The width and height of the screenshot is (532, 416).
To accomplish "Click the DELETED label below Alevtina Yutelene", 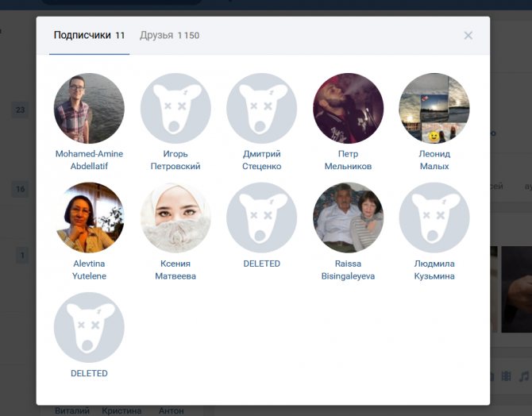I will (89, 373).
